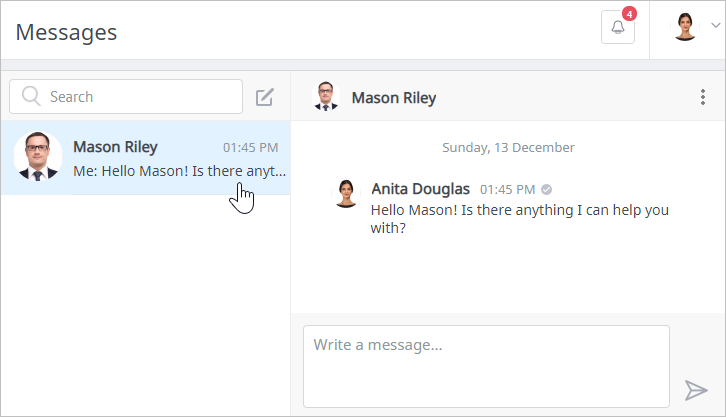Click the Write a message text box
Viewport: 726px width, 417px height.
[486, 365]
